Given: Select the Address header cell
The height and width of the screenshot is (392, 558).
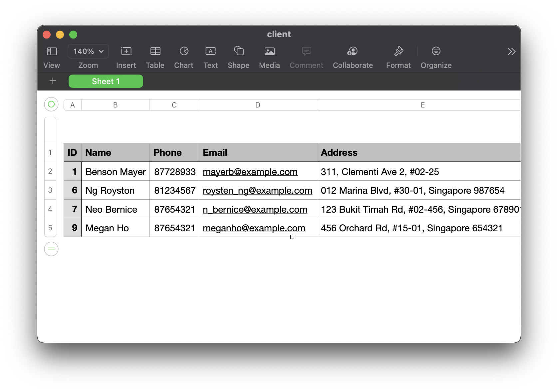Looking at the screenshot, I should click(419, 152).
